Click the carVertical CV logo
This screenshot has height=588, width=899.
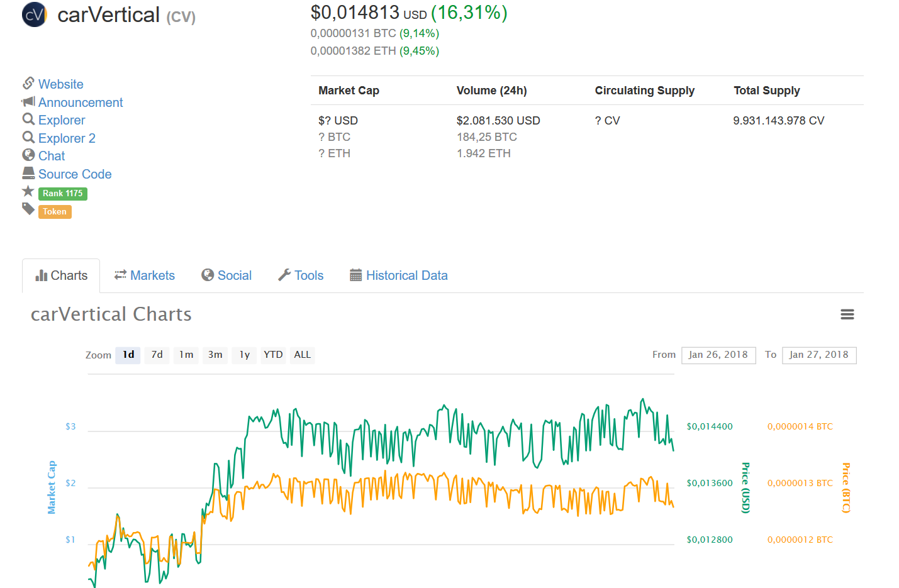pyautogui.click(x=34, y=14)
